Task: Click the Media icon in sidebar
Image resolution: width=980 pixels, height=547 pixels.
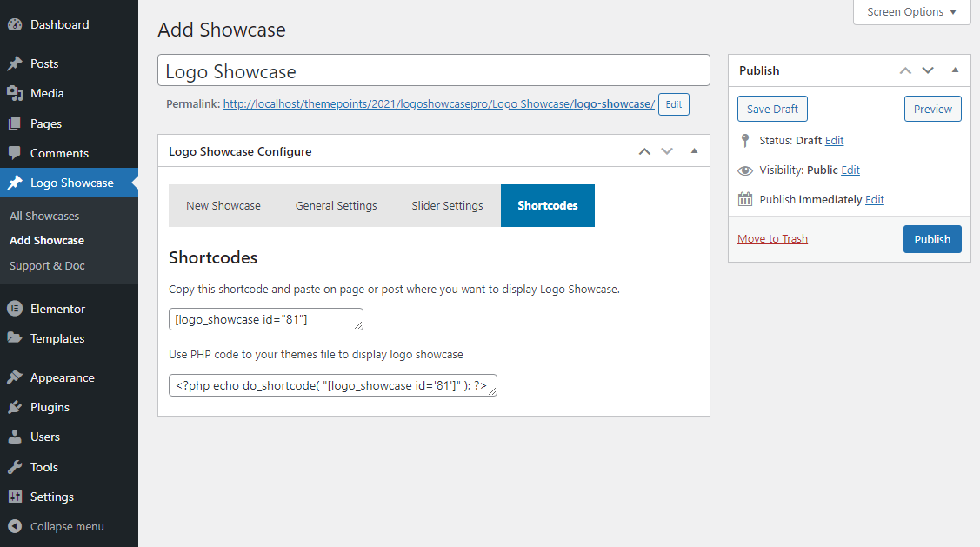Action: click(15, 93)
